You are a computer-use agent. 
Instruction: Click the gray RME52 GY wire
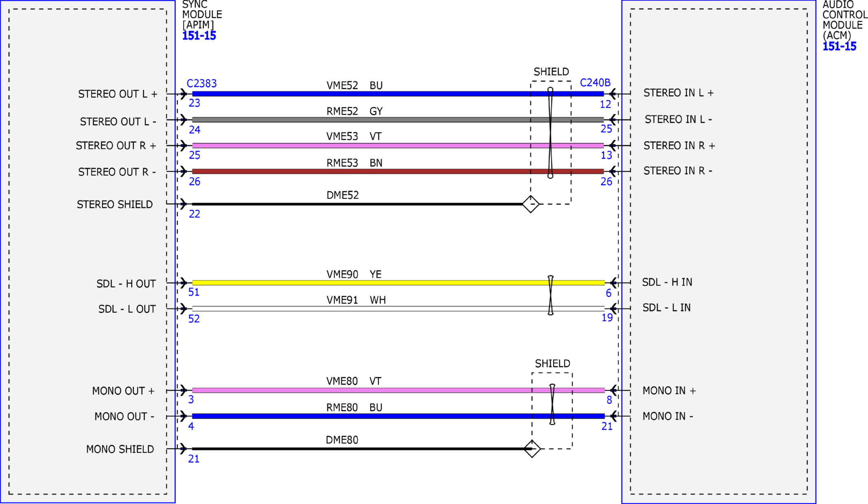(x=398, y=119)
